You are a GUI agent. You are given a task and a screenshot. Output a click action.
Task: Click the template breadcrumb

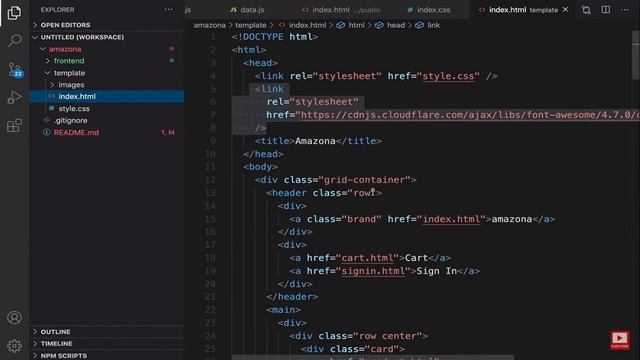tap(251, 25)
